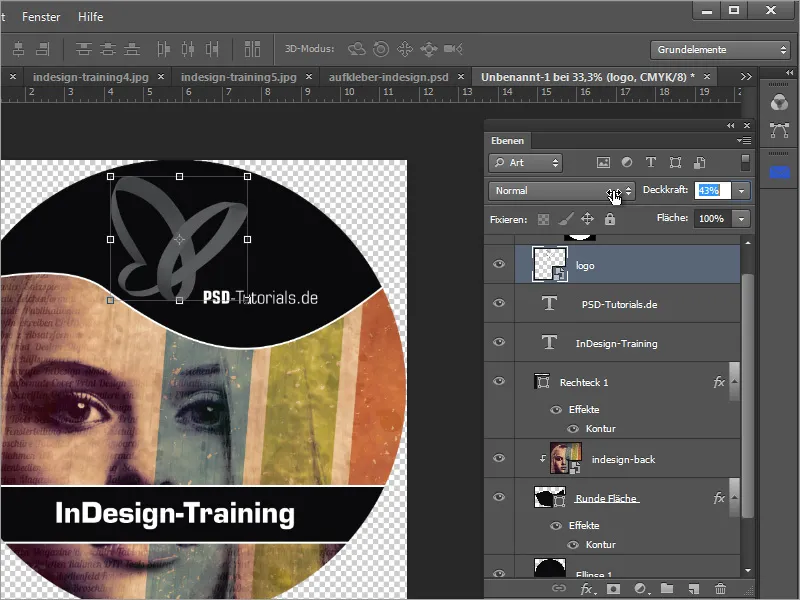Open the Ebenen panel flyout menu
The height and width of the screenshot is (600, 800).
click(744, 140)
